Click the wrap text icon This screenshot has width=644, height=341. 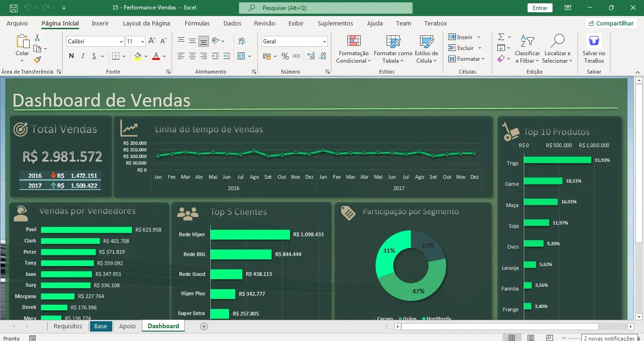[x=242, y=42]
